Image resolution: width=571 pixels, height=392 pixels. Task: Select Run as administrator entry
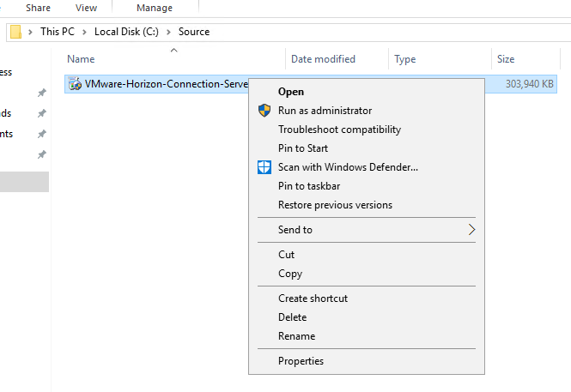coord(367,111)
